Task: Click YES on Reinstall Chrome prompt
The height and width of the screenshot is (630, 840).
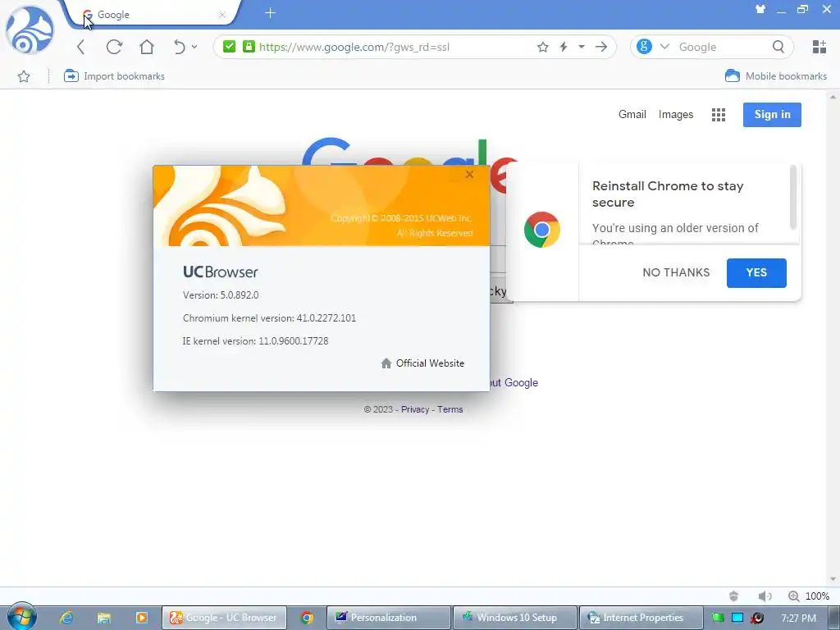Action: click(756, 272)
